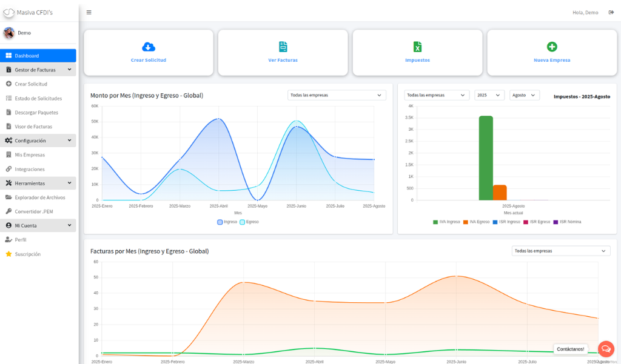The image size is (621, 364).
Task: Hide the IVA Ingreso legend series
Action: point(446,222)
